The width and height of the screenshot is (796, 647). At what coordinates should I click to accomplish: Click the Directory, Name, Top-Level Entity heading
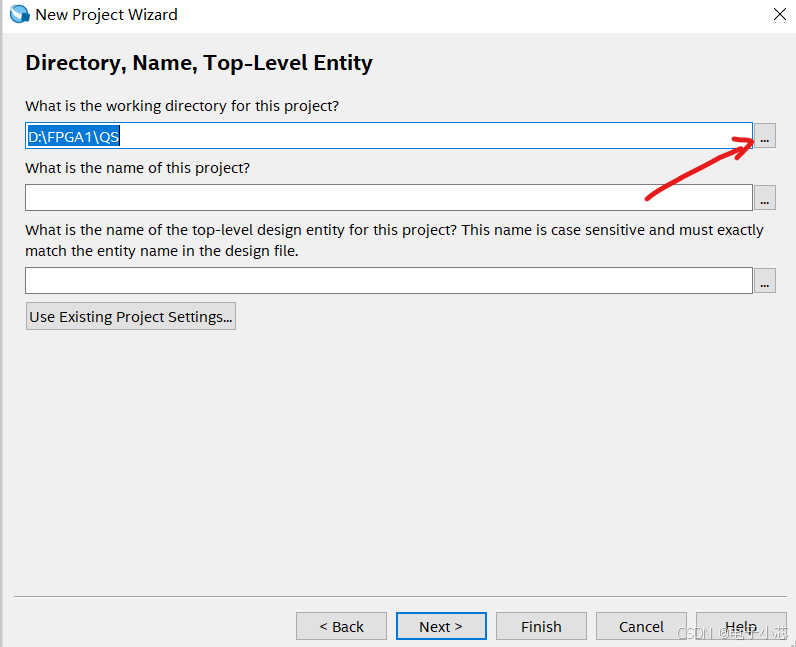coord(199,63)
